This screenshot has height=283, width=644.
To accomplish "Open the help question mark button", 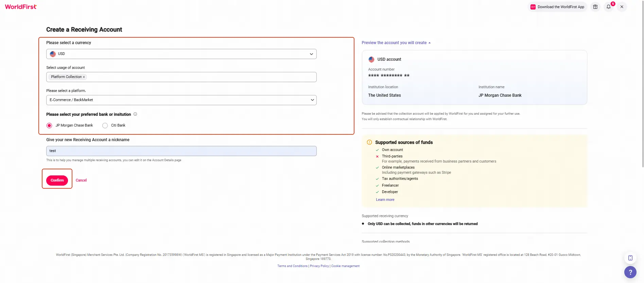I will click(x=630, y=272).
